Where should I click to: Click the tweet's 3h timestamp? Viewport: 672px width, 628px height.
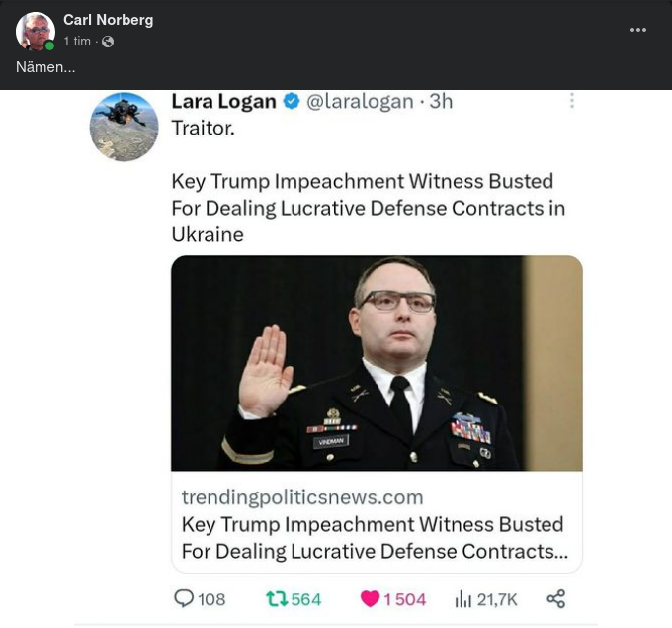441,101
